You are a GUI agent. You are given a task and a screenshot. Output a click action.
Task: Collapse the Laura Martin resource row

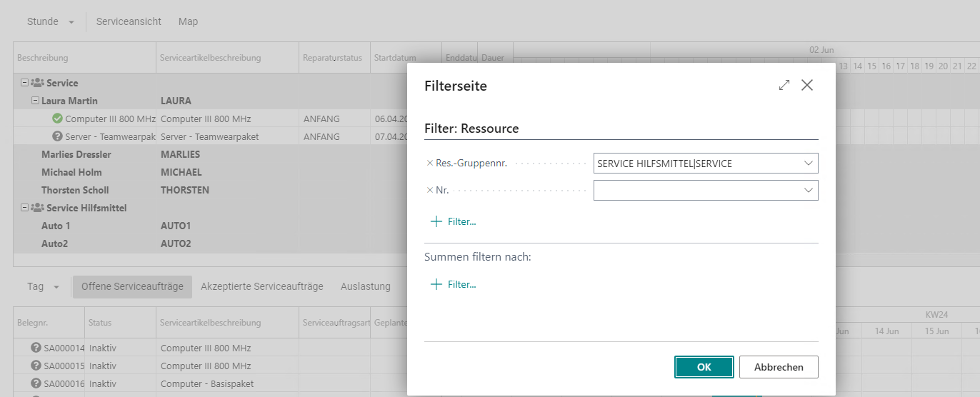coord(35,101)
